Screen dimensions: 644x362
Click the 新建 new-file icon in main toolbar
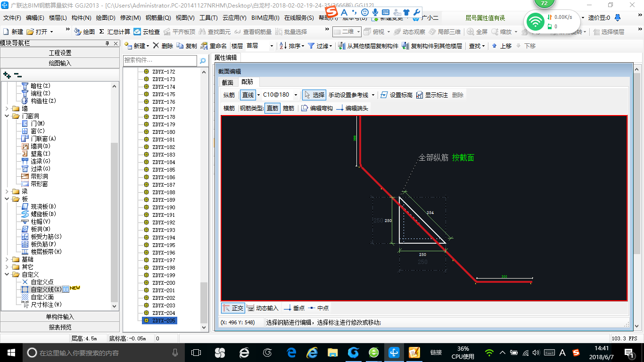click(6, 32)
